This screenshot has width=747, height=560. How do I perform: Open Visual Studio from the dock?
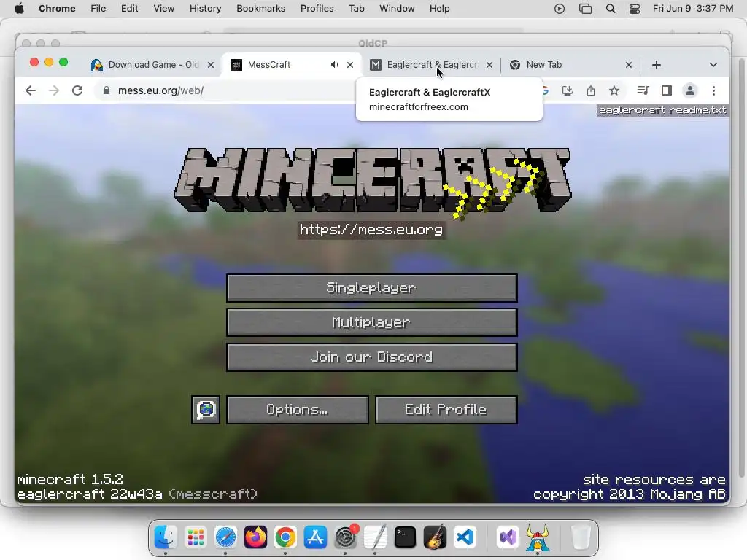508,537
